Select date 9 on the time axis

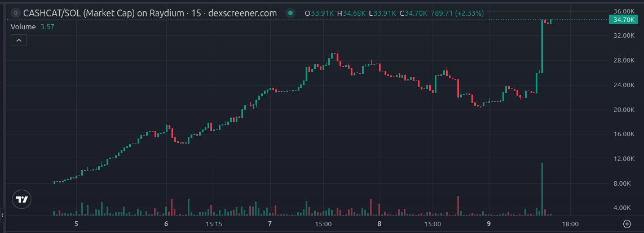point(489,224)
